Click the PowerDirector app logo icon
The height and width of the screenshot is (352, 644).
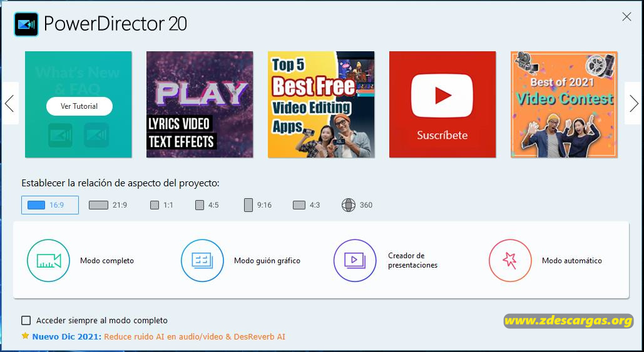pyautogui.click(x=26, y=24)
